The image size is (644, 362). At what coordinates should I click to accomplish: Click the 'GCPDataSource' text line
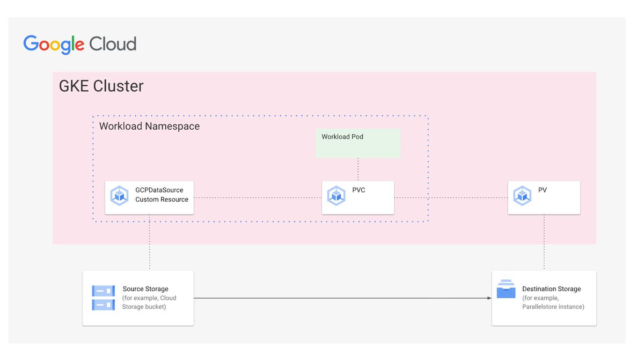[x=159, y=190]
